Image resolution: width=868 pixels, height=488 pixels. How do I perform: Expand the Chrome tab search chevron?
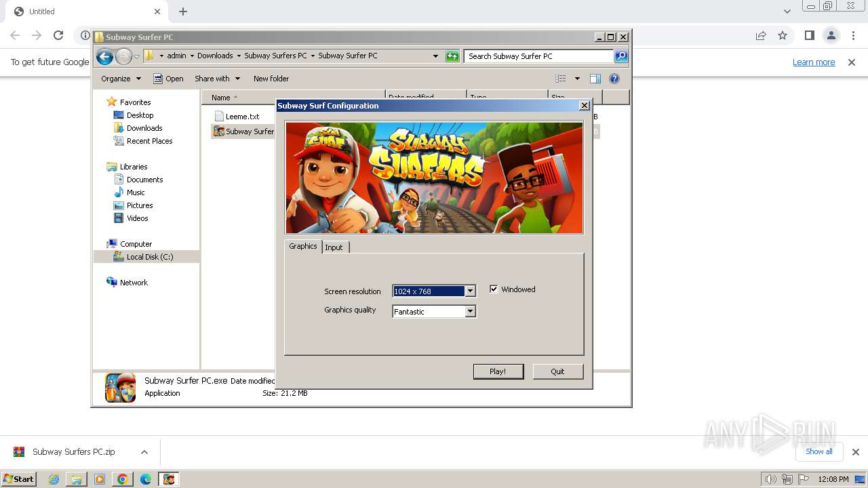click(787, 12)
